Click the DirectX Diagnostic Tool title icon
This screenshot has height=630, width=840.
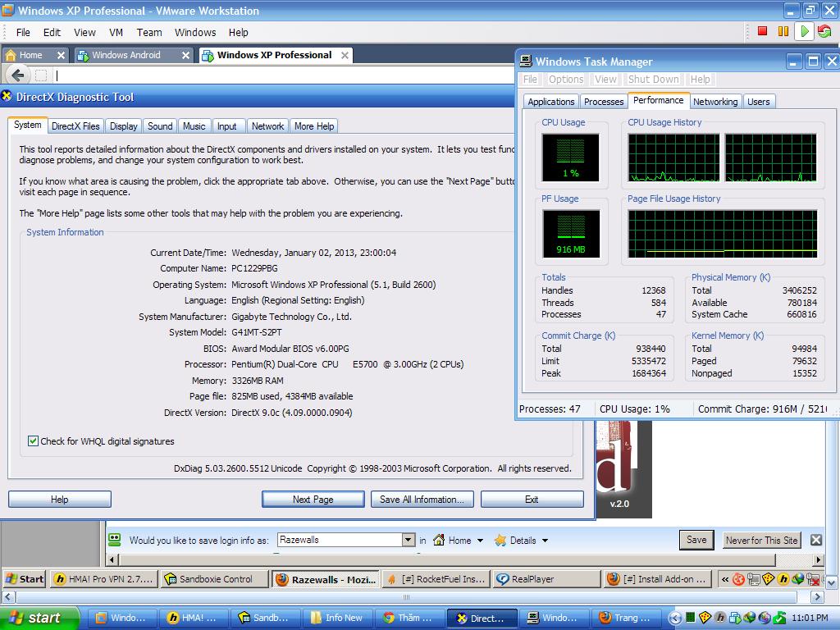click(7, 97)
